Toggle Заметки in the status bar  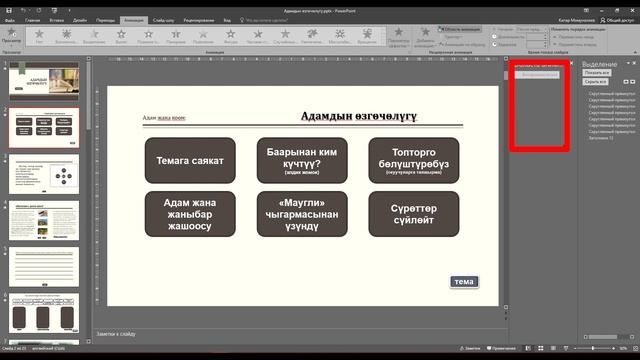[470, 349]
